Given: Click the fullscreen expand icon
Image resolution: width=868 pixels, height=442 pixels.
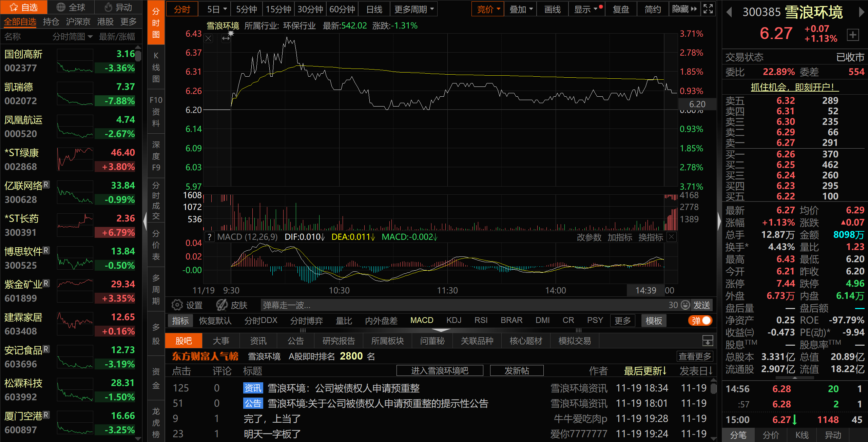Looking at the screenshot, I should [x=708, y=9].
